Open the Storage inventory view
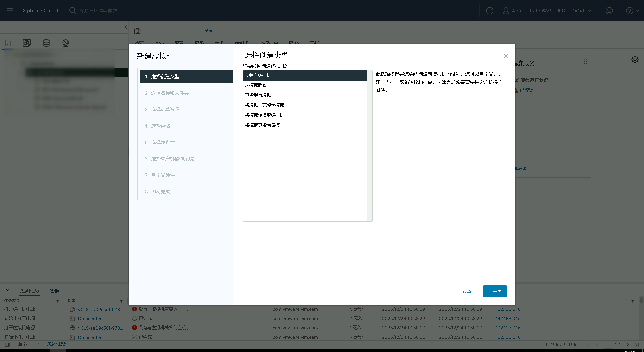The height and width of the screenshot is (352, 644). 46,43
